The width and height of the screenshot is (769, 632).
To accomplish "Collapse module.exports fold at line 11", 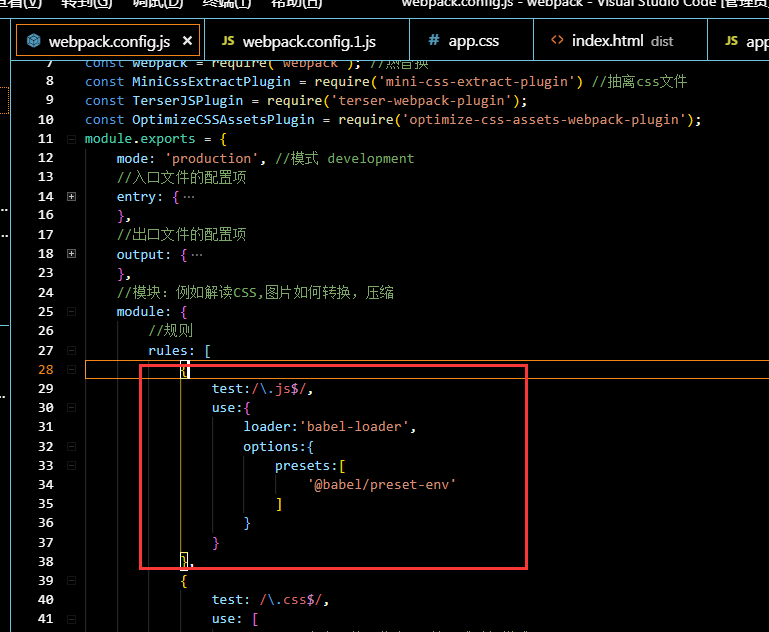I will [72, 139].
